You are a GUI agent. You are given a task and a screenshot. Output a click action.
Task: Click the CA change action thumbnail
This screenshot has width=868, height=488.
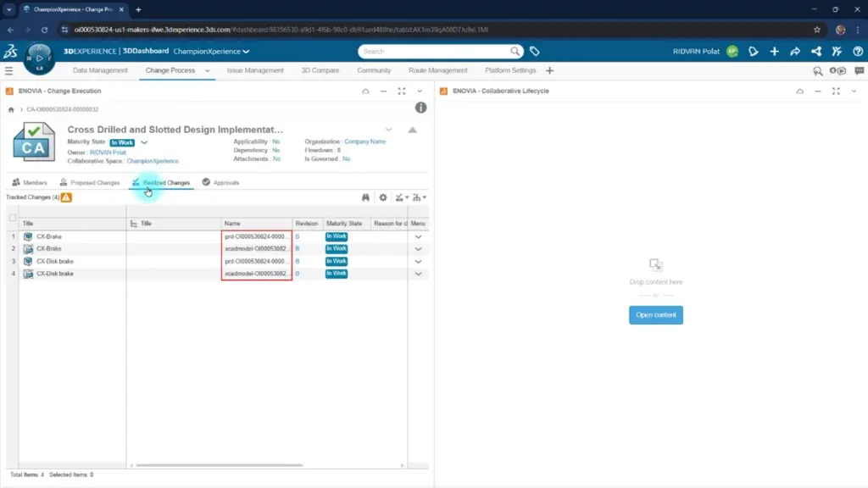point(34,142)
